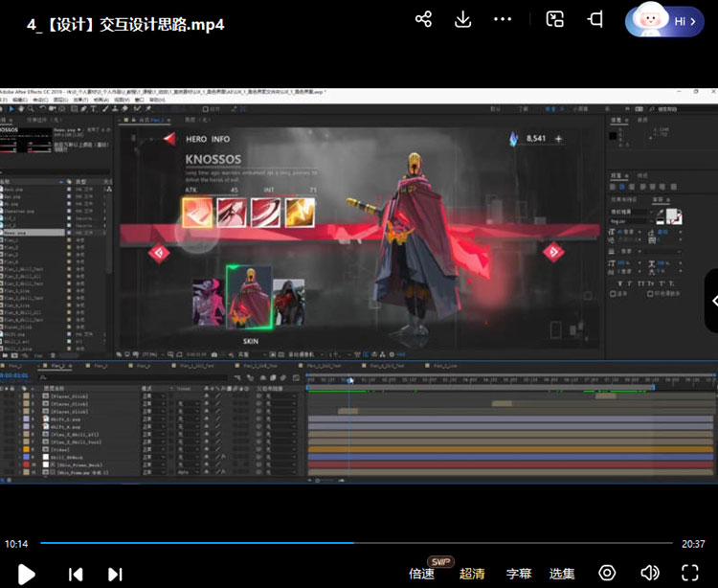Select the highlighted row in the Project panel
The width and height of the screenshot is (718, 588).
(32, 233)
